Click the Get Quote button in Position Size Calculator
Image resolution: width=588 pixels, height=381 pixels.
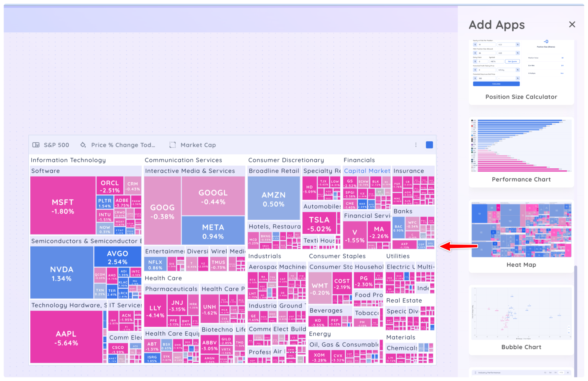tap(512, 61)
